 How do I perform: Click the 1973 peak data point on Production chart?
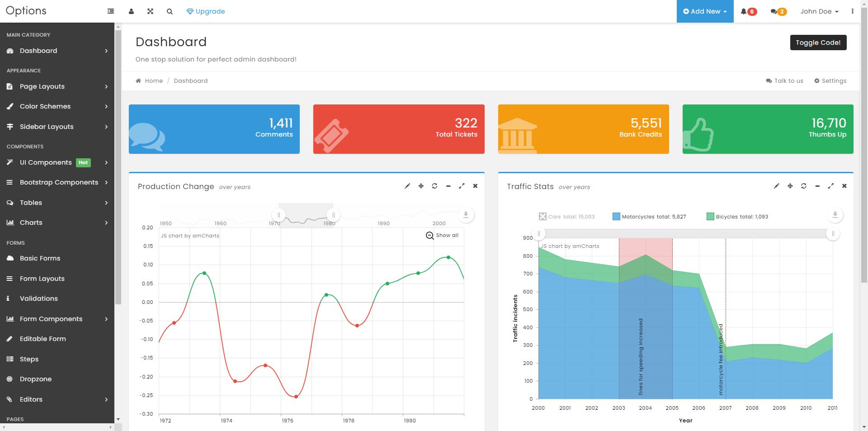204,273
